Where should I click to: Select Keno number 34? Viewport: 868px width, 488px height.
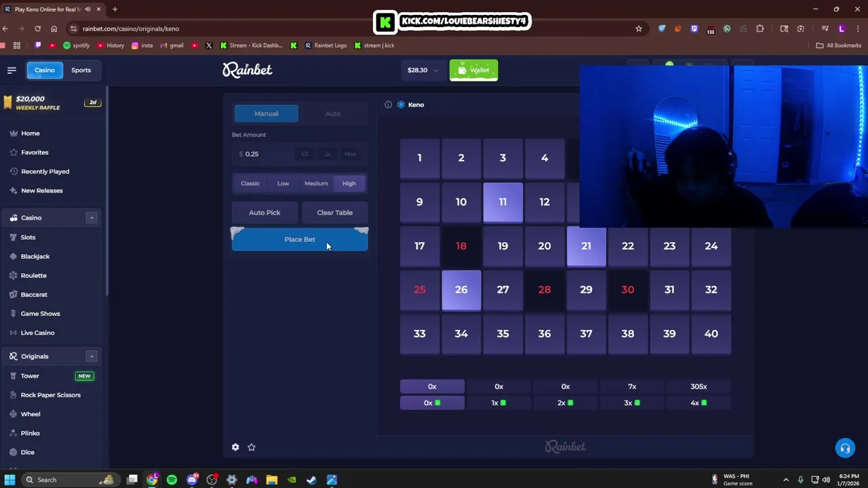tap(461, 333)
